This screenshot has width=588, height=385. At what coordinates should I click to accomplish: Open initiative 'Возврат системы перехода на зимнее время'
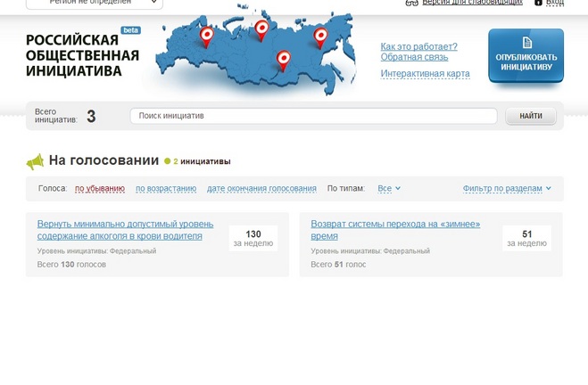click(395, 230)
